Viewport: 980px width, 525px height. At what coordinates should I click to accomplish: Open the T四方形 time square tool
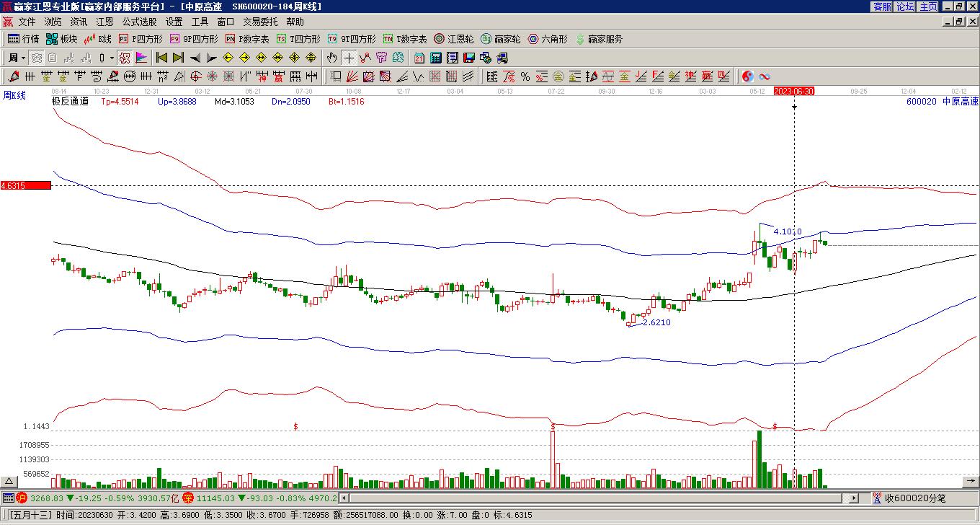(x=298, y=39)
